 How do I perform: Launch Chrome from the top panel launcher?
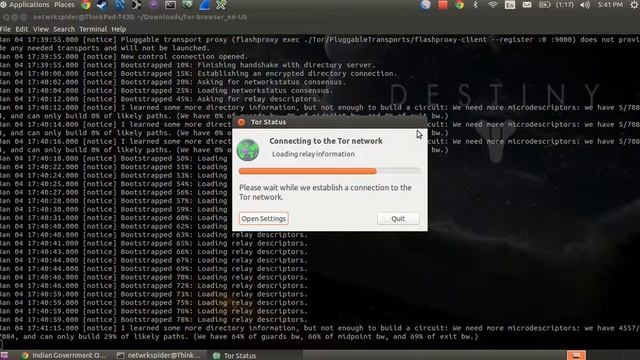tap(85, 4)
